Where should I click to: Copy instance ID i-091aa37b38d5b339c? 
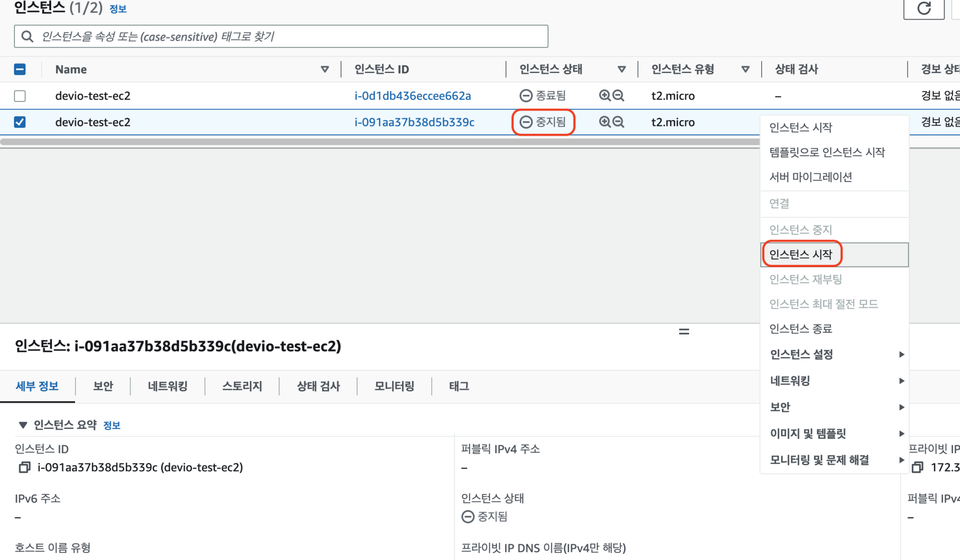click(24, 467)
